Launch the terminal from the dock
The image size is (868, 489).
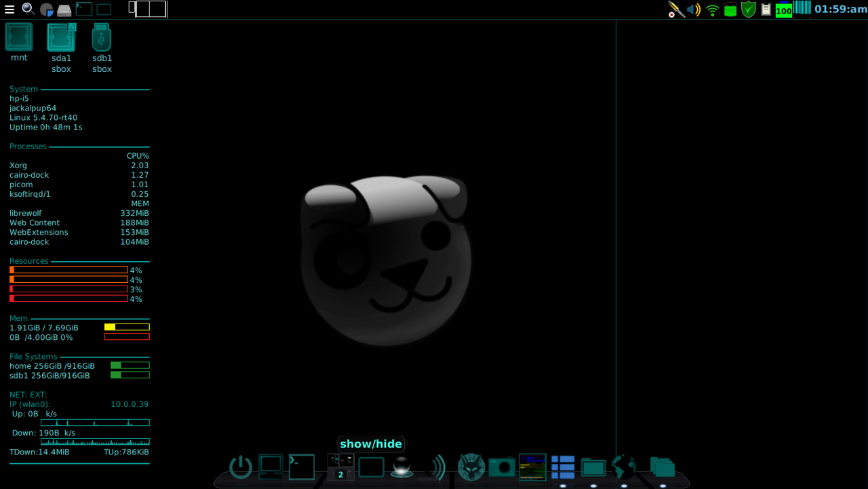(301, 466)
